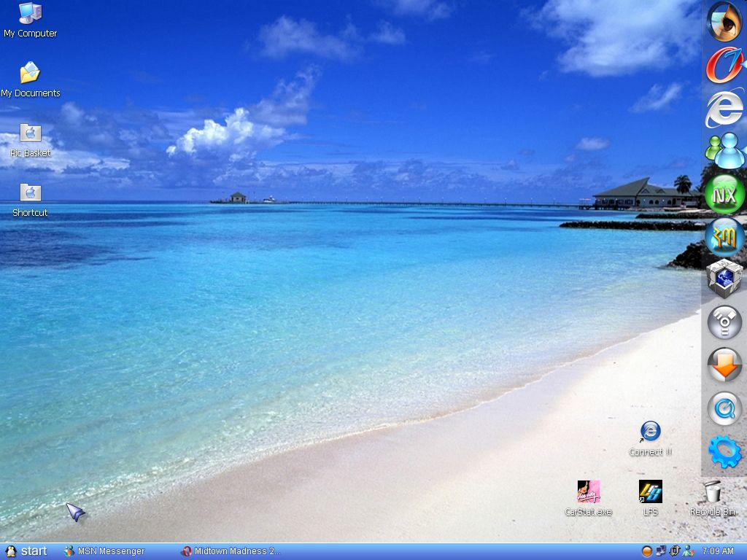
Task: Open the eye icon at top of dock
Action: pos(724,22)
